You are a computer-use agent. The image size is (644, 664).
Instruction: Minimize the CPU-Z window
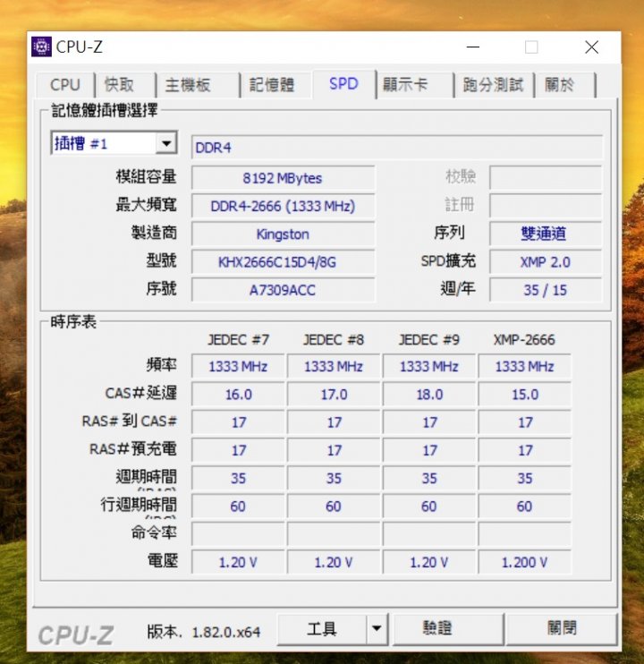[472, 47]
